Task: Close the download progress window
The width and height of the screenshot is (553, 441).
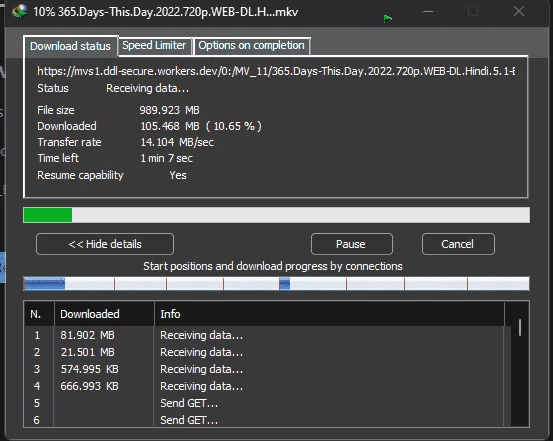Action: [519, 11]
